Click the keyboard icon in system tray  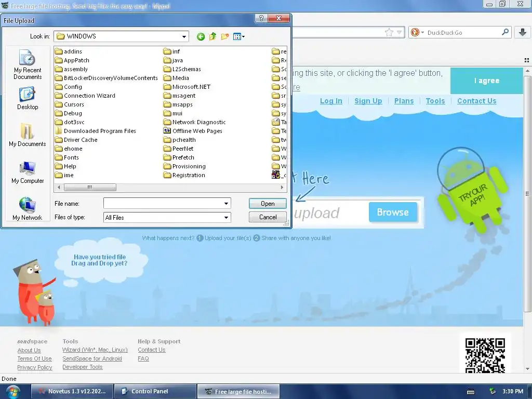pos(471,392)
